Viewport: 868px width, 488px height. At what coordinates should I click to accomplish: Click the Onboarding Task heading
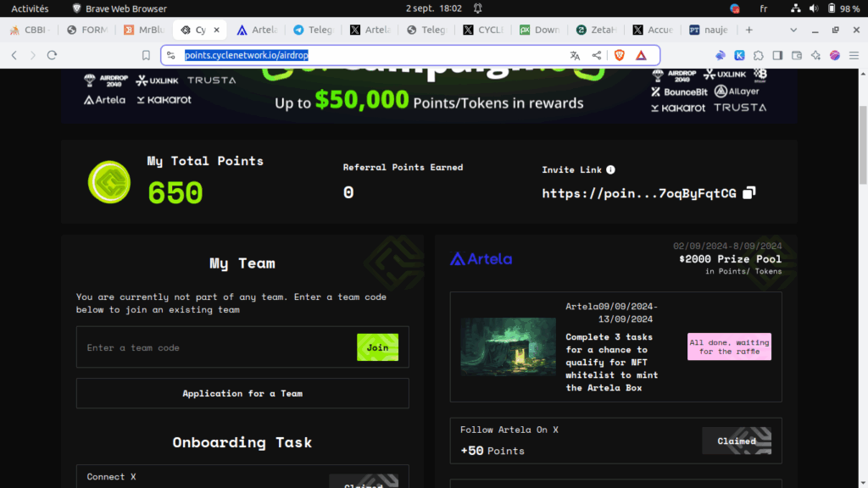242,442
